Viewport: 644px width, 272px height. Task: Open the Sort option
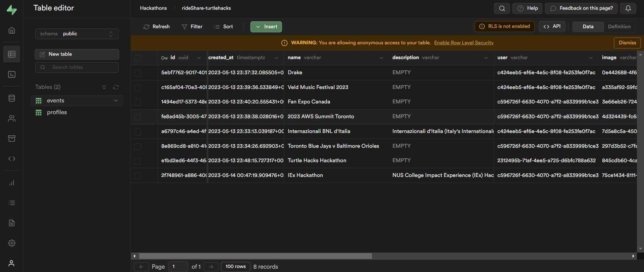(x=224, y=27)
